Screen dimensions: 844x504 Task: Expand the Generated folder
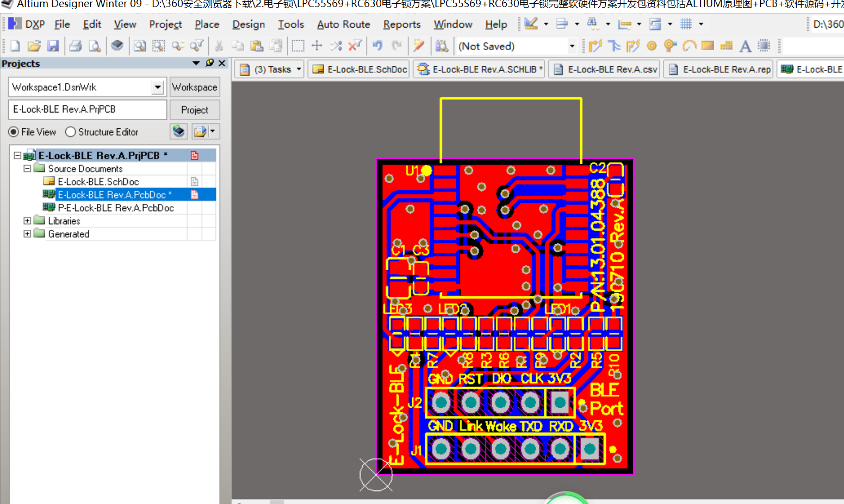(x=27, y=234)
